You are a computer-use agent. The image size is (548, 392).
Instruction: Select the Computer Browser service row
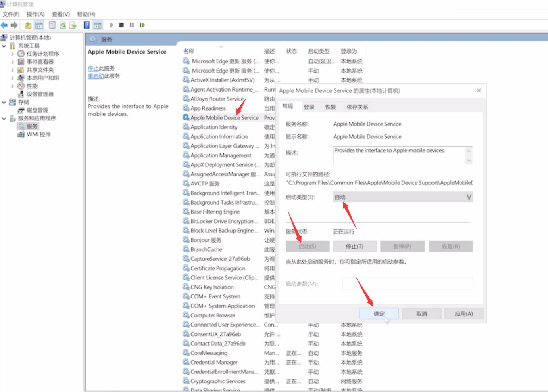point(213,316)
